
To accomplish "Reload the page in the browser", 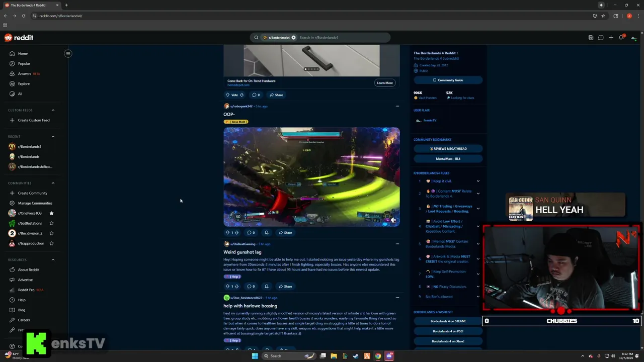I will tap(23, 16).
